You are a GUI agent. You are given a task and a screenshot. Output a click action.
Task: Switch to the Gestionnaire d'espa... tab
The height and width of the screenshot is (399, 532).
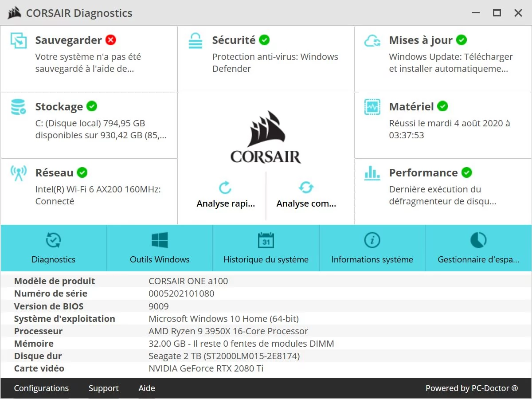click(x=478, y=248)
